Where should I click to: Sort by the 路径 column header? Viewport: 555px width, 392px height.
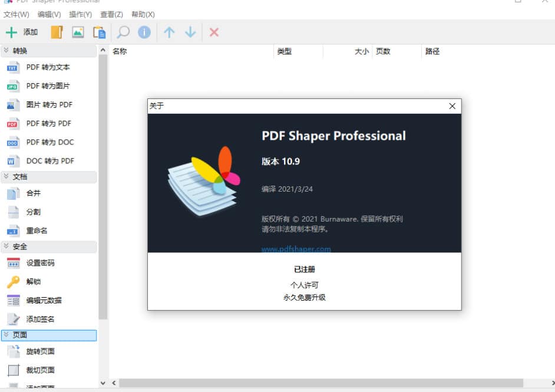coord(488,51)
